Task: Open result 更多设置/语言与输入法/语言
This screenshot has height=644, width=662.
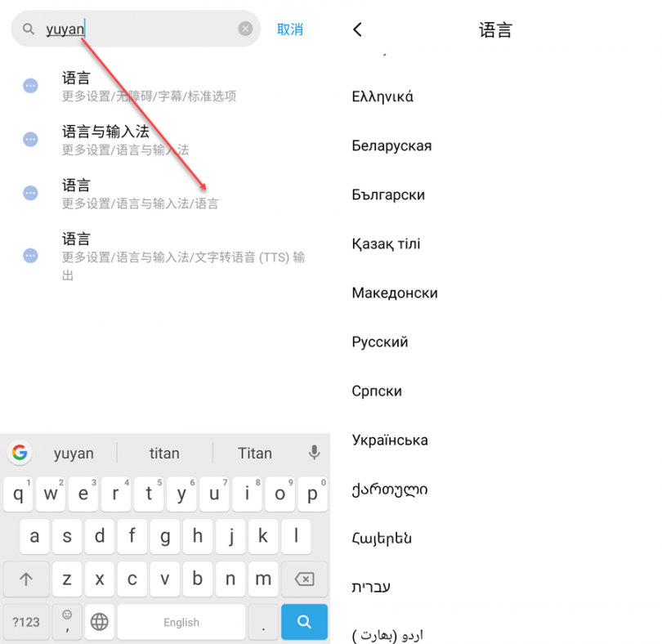Action: pyautogui.click(x=163, y=194)
